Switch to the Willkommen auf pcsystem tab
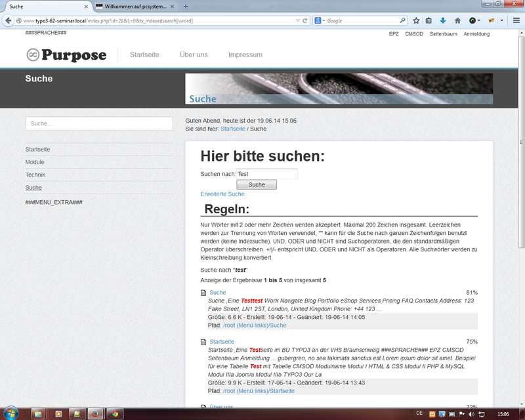This screenshot has height=420, width=525. [x=135, y=7]
